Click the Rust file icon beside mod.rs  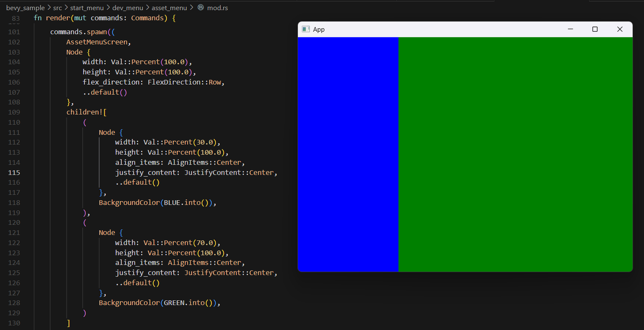point(201,8)
